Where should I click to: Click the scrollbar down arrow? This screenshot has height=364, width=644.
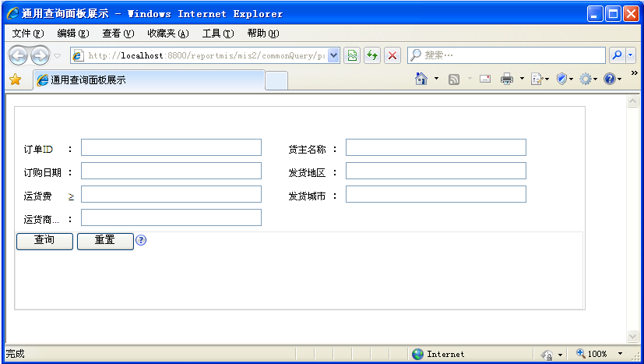pyautogui.click(x=632, y=336)
